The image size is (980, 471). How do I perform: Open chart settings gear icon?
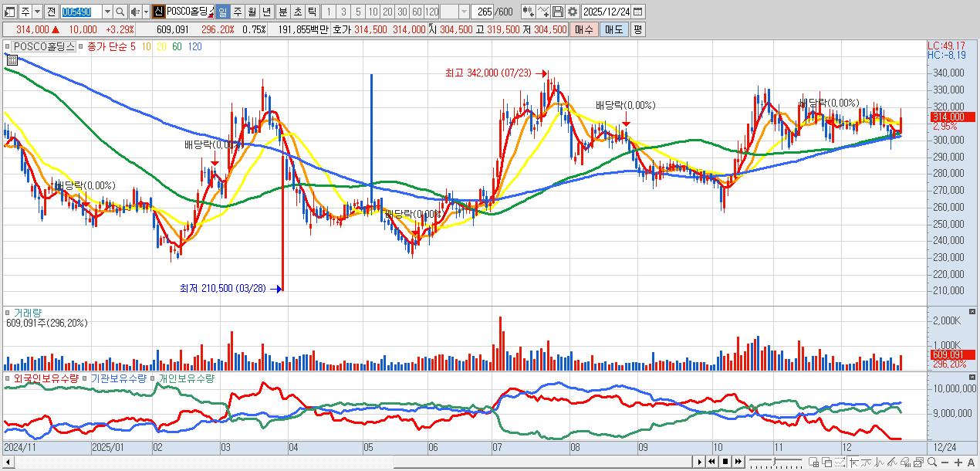click(x=573, y=12)
